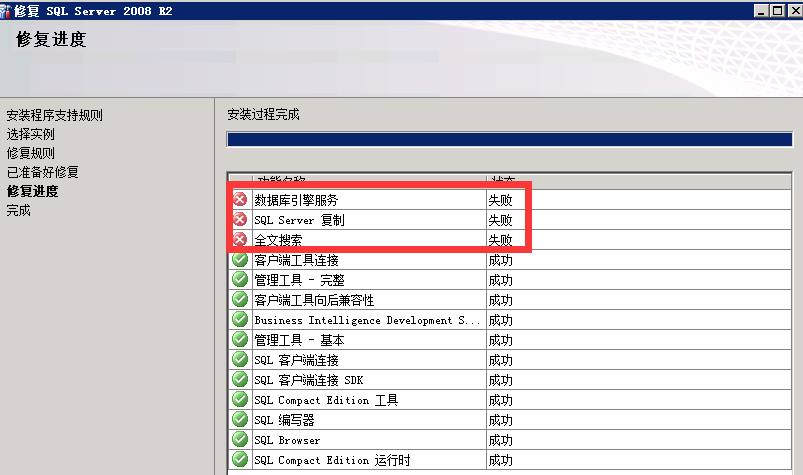Screen dimensions: 803x475
Task: Select the 管理工具 - 完整 feature name
Action: pyautogui.click(x=299, y=280)
